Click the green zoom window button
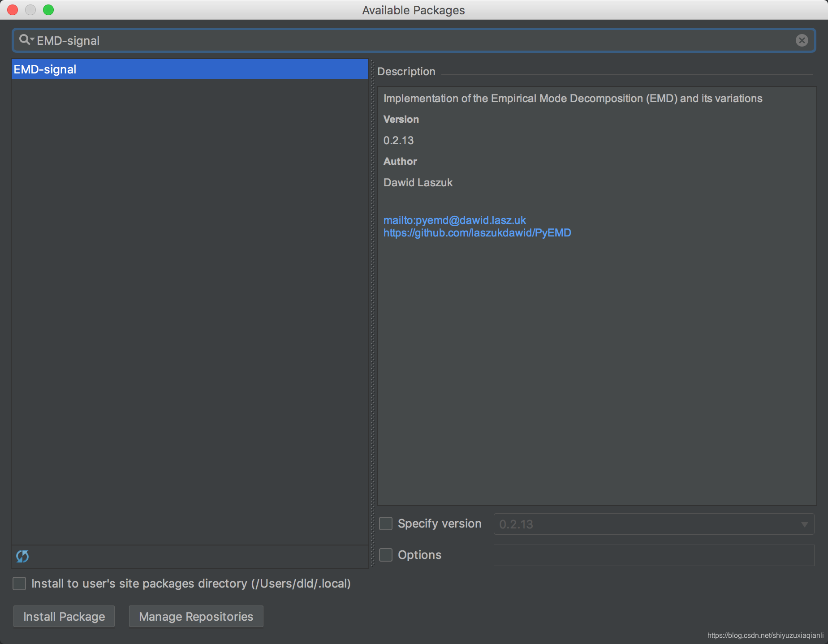 [x=48, y=10]
